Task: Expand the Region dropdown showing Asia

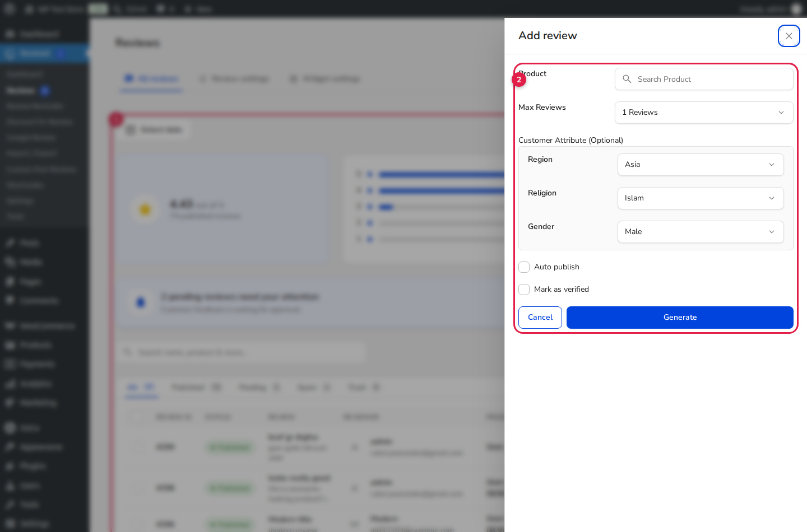Action: (x=701, y=165)
